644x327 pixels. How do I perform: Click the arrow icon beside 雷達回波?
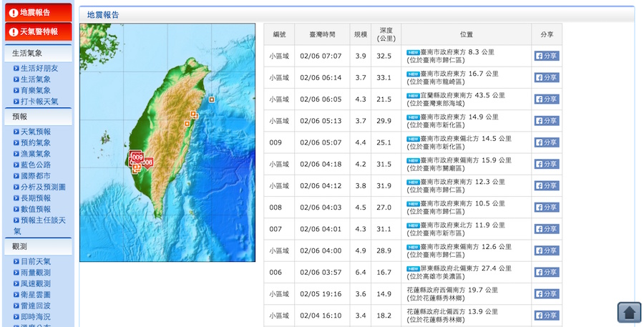16,306
